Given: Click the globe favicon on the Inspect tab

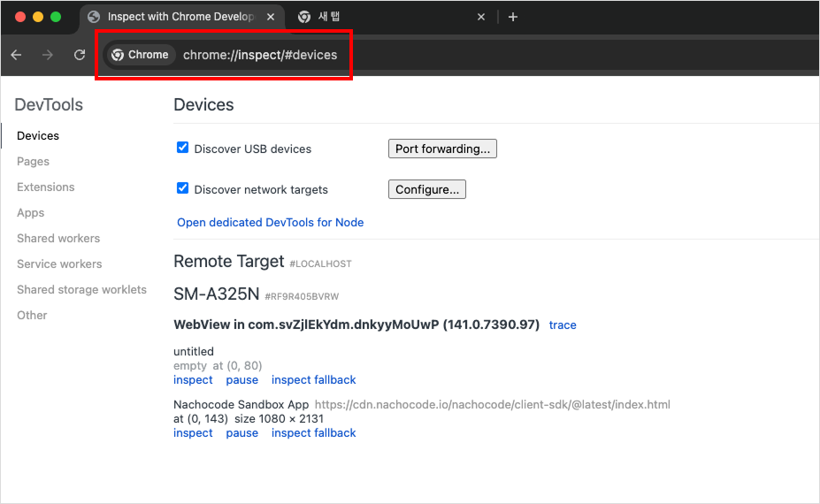Looking at the screenshot, I should click(x=94, y=17).
